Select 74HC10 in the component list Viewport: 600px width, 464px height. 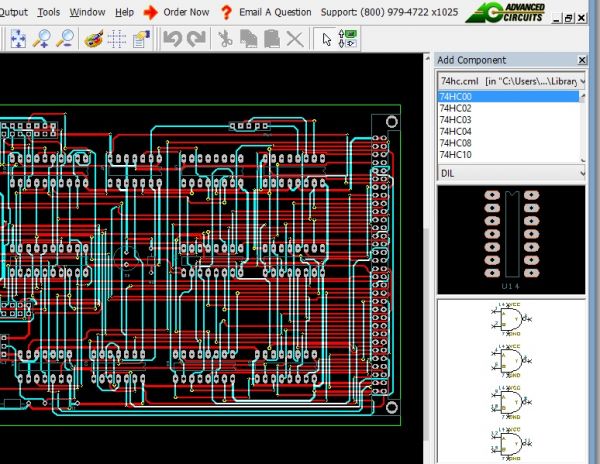[456, 154]
